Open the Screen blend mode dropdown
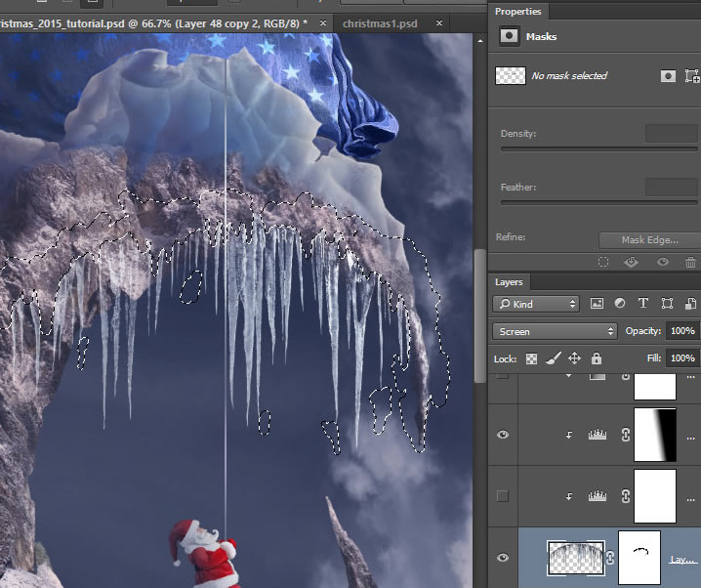 coord(555,331)
